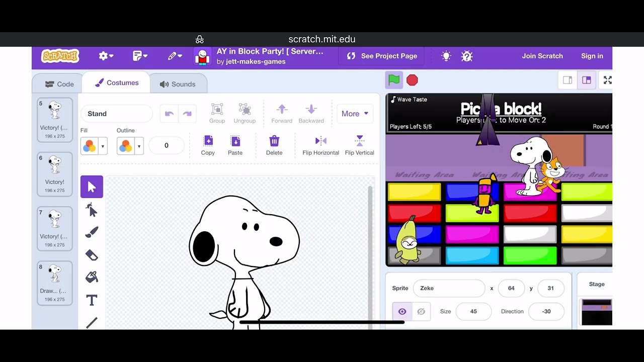Image resolution: width=644 pixels, height=362 pixels.
Task: Click the sprite name field Zeke
Action: 449,288
